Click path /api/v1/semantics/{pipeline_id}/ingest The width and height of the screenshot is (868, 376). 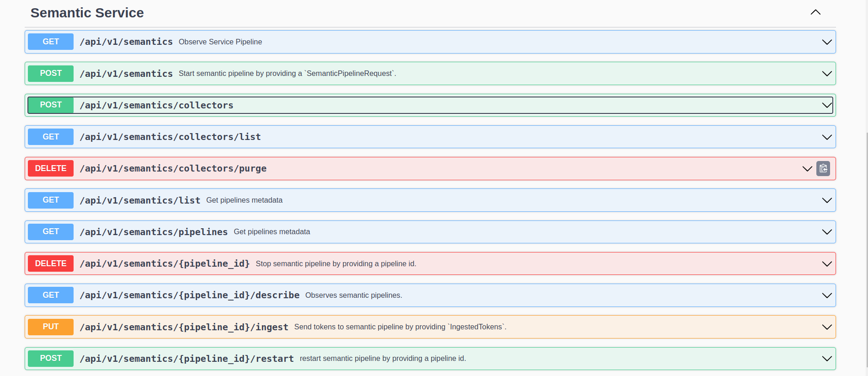[x=184, y=327]
